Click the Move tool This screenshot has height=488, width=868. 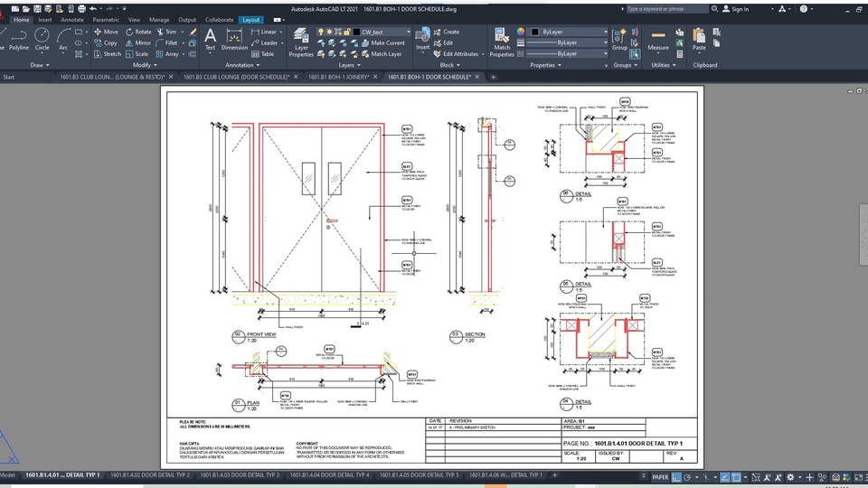(106, 33)
